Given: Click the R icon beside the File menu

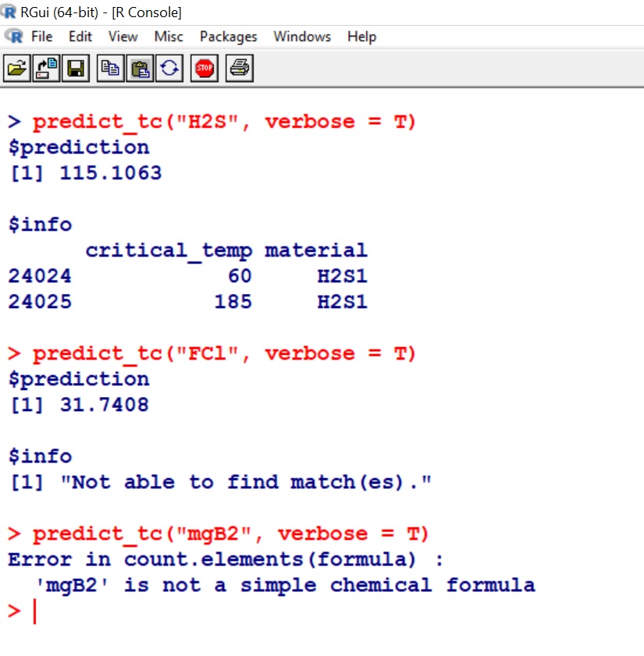Looking at the screenshot, I should [13, 37].
